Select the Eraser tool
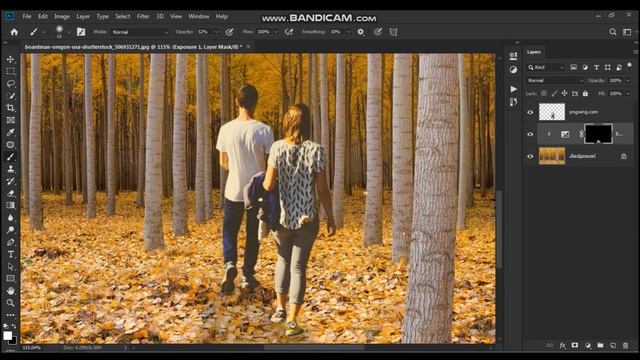Viewport: 640px width, 360px height. [x=11, y=193]
